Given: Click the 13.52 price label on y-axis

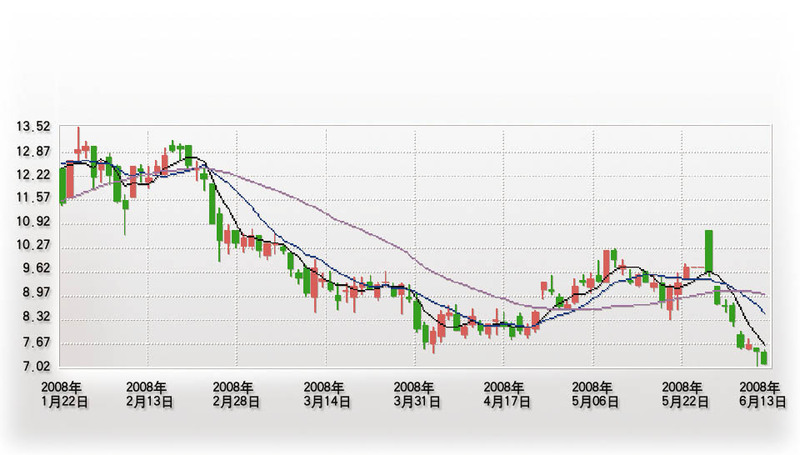Looking at the screenshot, I should [34, 127].
